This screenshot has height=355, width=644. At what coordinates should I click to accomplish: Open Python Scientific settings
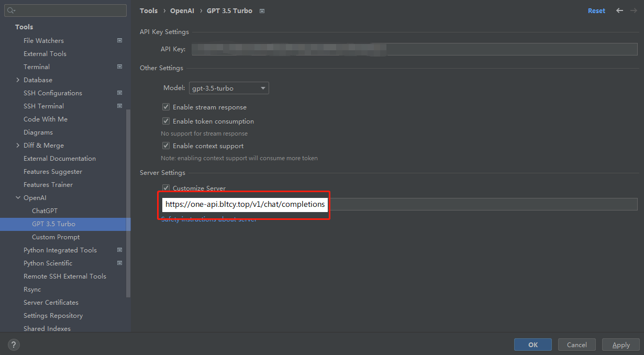48,263
